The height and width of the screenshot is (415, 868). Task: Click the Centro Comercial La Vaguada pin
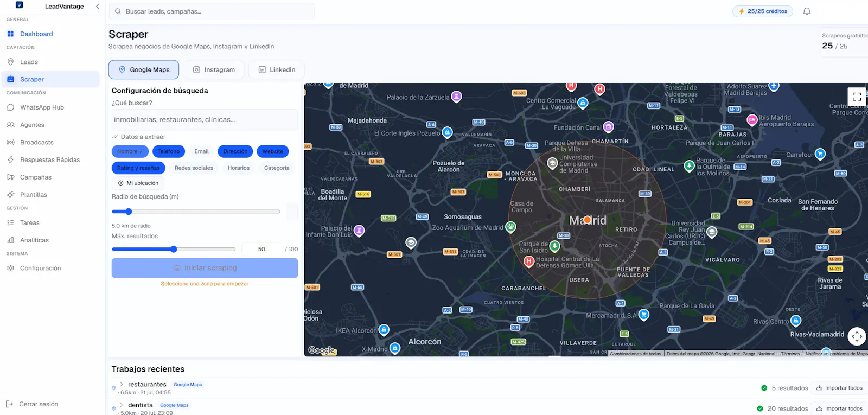coord(583,103)
